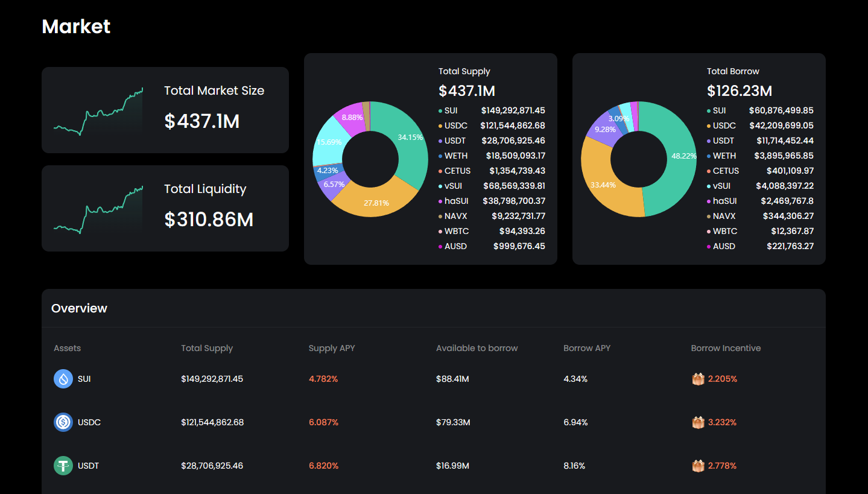
Task: Click the gift icon beside 3.232% incentive
Action: pos(698,422)
